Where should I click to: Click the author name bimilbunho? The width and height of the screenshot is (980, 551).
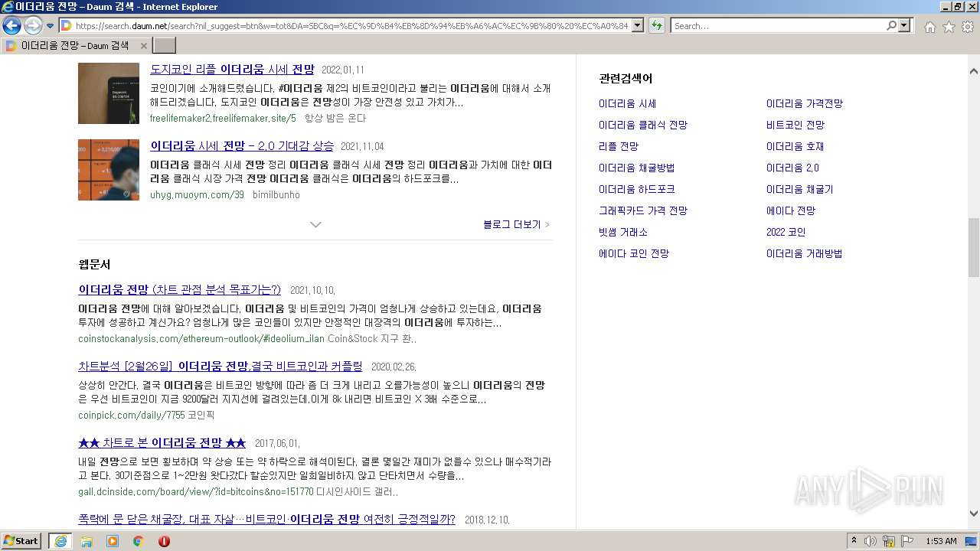[x=276, y=194]
